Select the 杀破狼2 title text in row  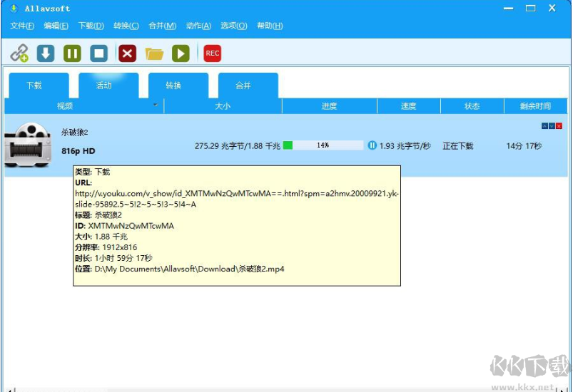point(74,132)
